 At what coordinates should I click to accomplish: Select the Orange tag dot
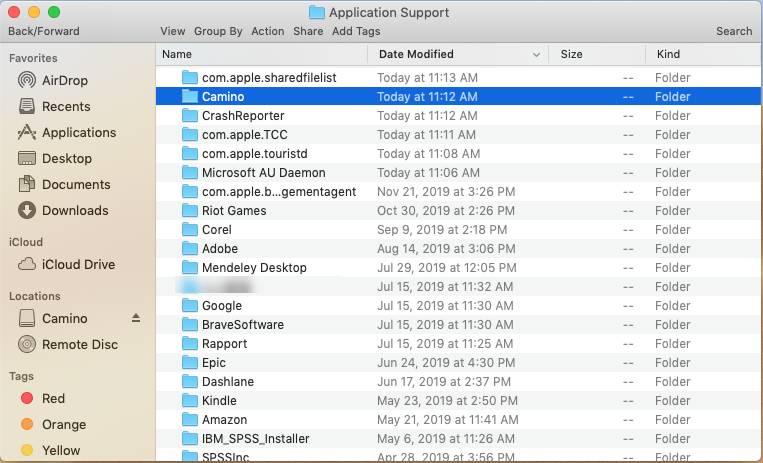(x=27, y=424)
